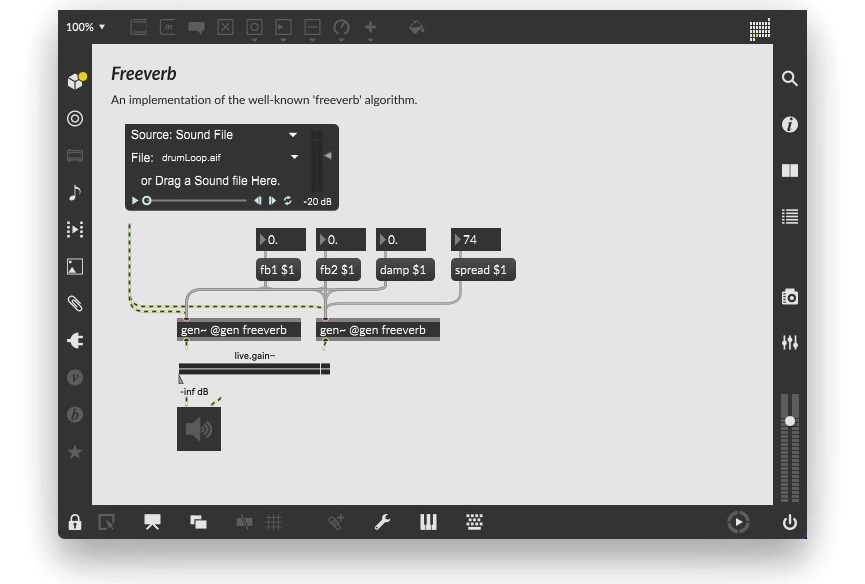Click the number box showing 74
Viewport: 865px width, 584px height.
pyautogui.click(x=476, y=239)
